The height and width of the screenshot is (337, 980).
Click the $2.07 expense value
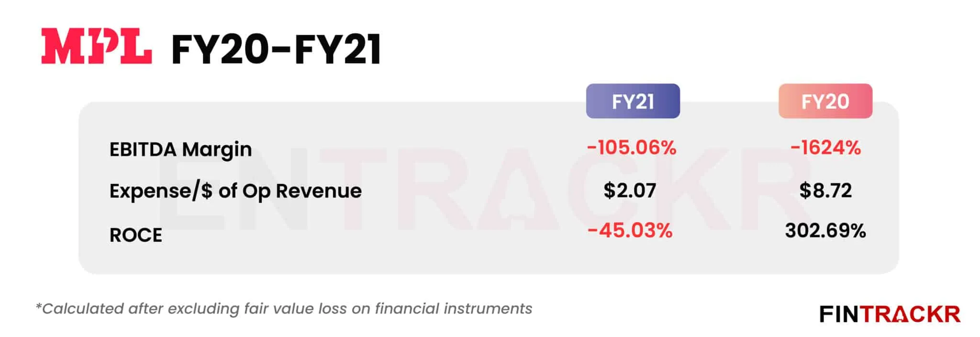pos(629,191)
